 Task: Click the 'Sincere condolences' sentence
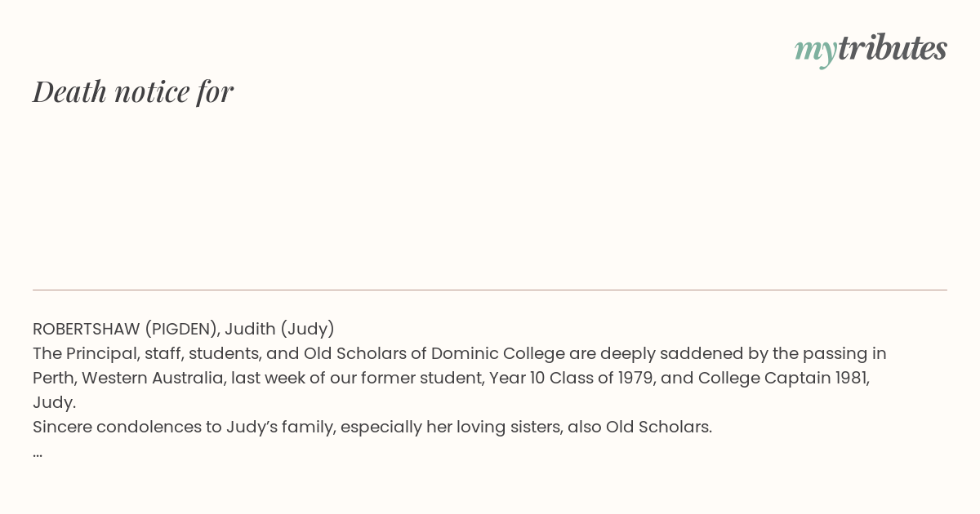tap(372, 427)
